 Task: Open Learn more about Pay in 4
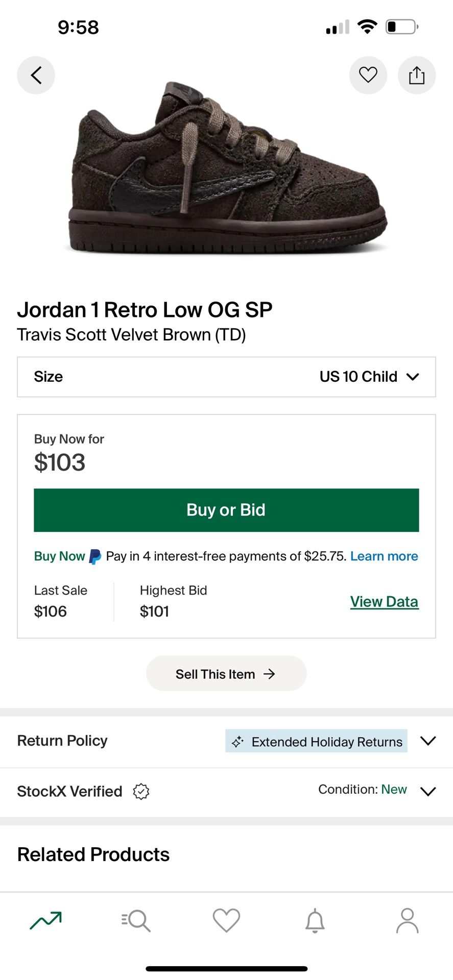384,556
